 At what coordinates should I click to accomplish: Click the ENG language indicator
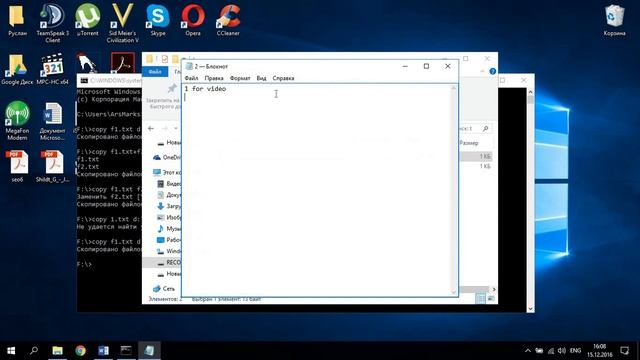575,351
